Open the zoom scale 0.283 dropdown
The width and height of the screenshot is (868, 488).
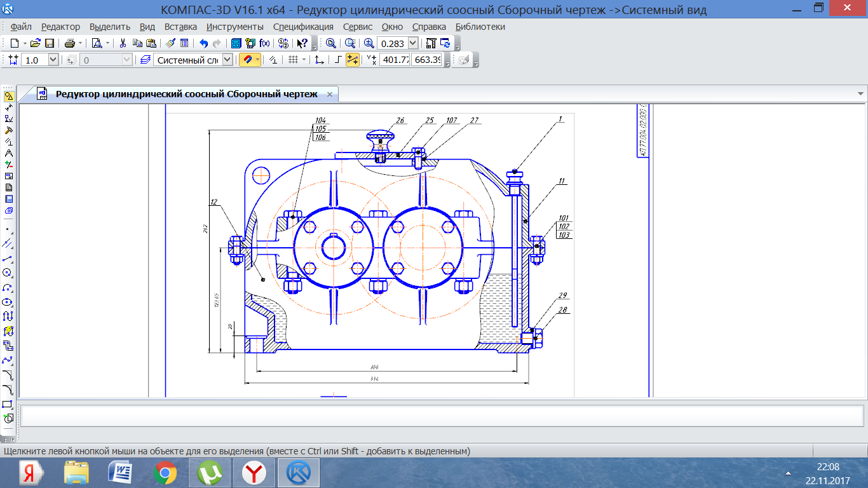pos(413,43)
